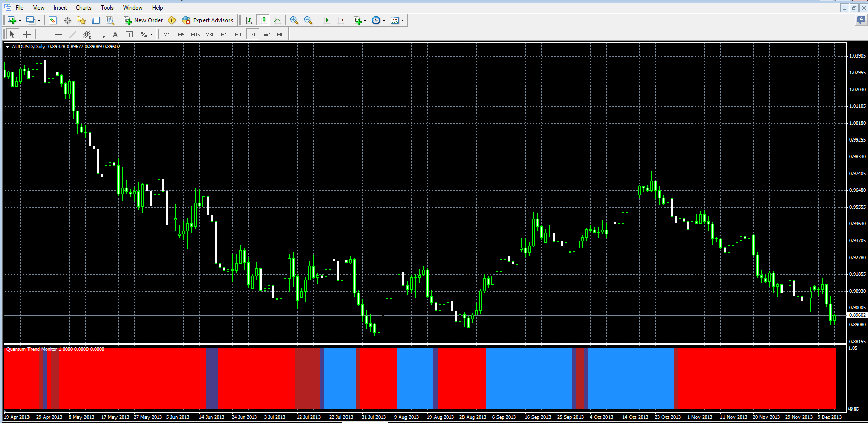Click the blue section of the Trend Monitor
This screenshot has height=423, width=868.
pos(529,378)
